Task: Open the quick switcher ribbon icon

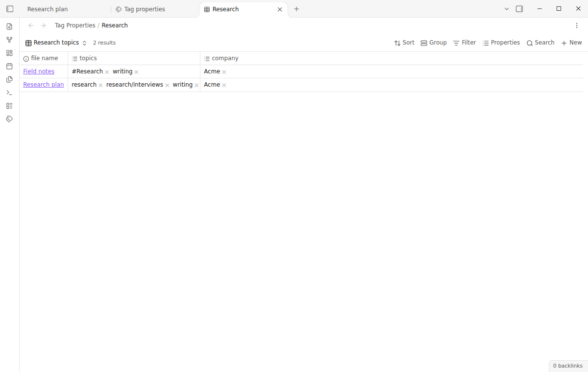Action: pos(9,26)
